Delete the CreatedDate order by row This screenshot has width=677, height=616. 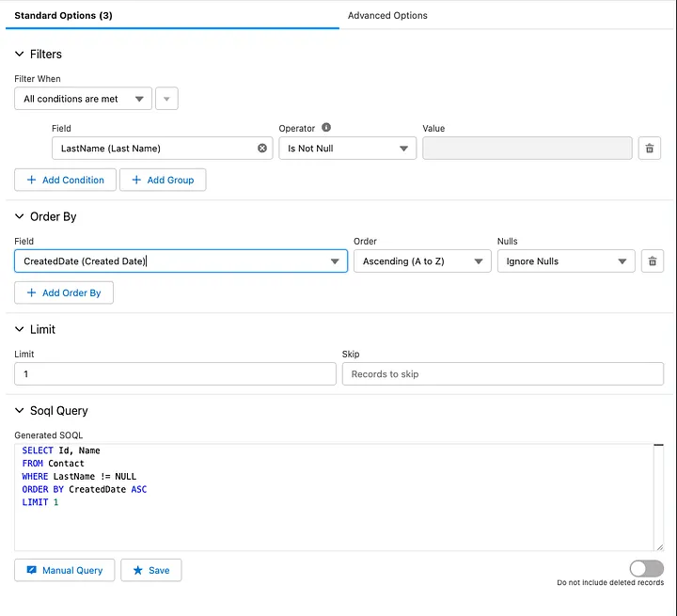click(653, 261)
